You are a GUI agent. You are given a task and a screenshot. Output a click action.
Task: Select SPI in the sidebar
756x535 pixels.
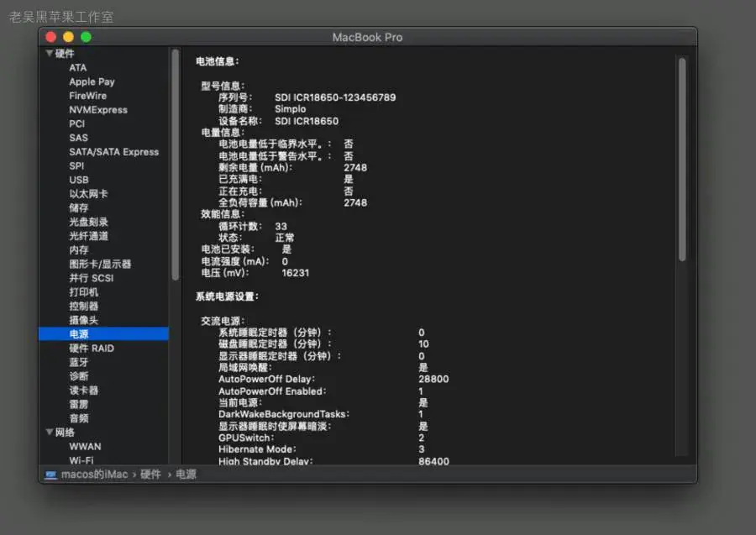76,165
